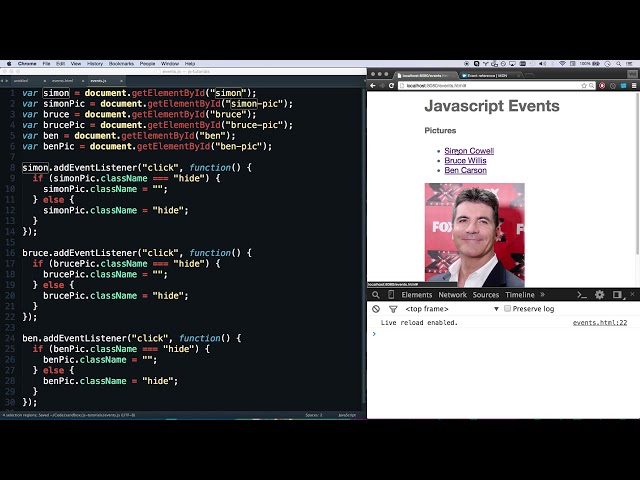Click the DevTools dock side icon
This screenshot has width=640, height=480.
click(617, 295)
